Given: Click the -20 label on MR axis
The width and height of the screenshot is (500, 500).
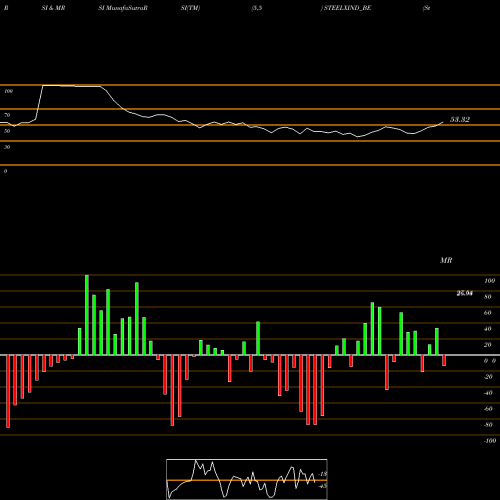Looking at the screenshot, I should 488,377.
